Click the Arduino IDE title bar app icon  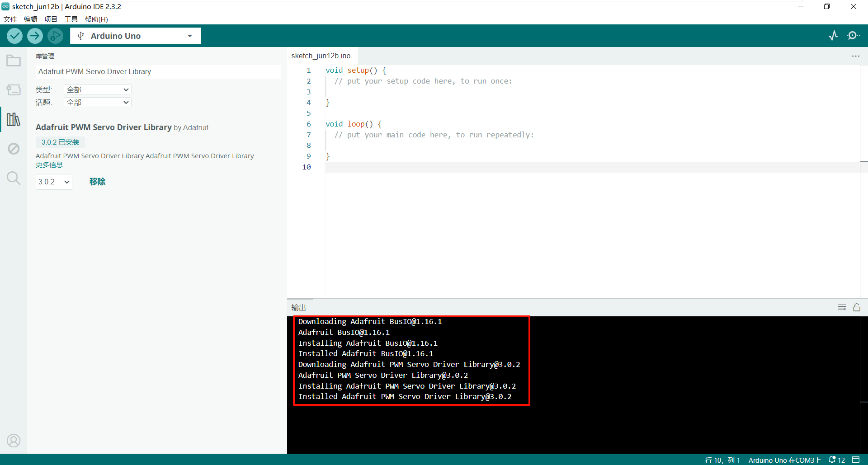[5, 6]
